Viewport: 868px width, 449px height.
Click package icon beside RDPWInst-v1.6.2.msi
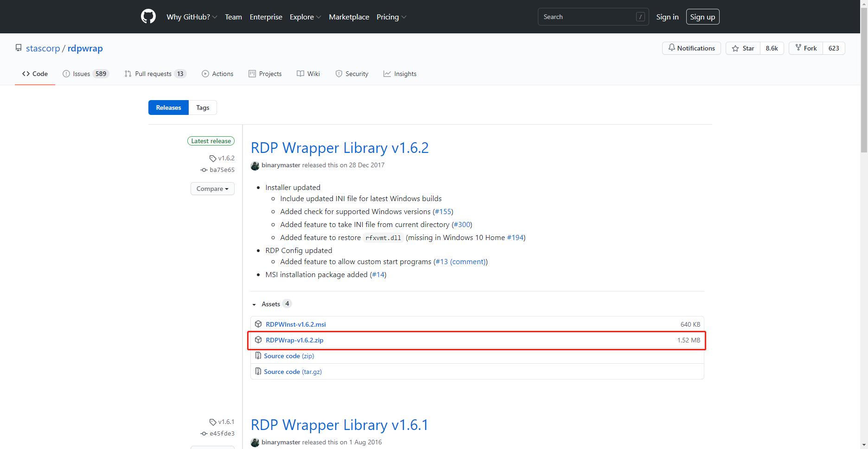(258, 324)
